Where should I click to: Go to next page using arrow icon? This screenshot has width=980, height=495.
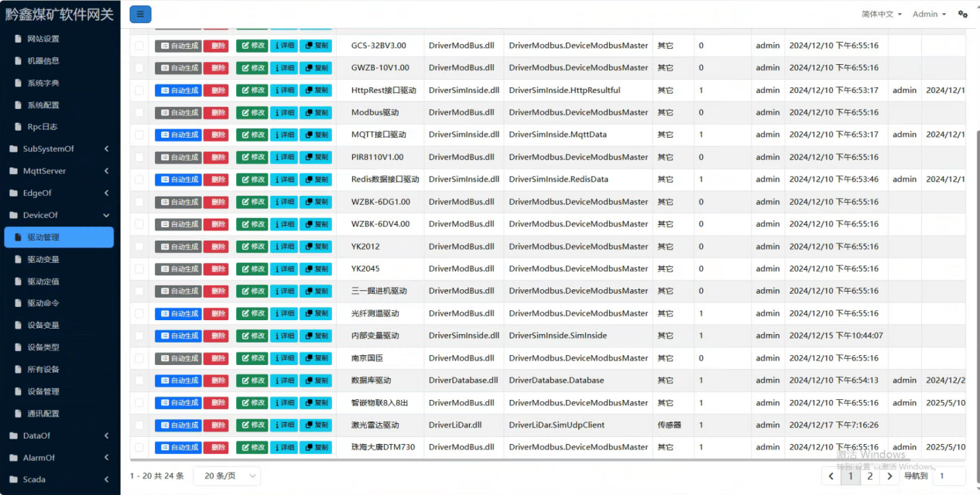tap(890, 476)
